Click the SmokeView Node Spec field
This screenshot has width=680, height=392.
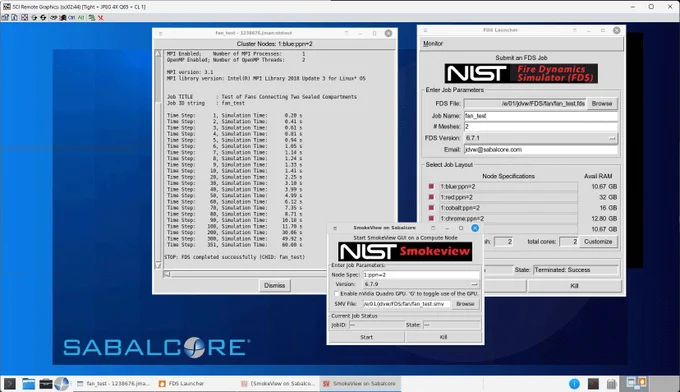click(421, 275)
